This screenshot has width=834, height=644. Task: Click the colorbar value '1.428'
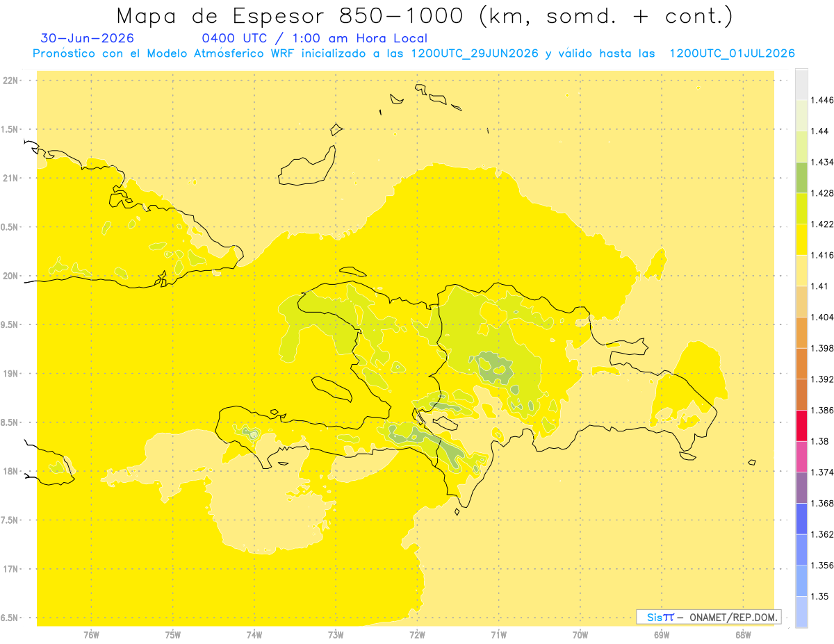[822, 193]
